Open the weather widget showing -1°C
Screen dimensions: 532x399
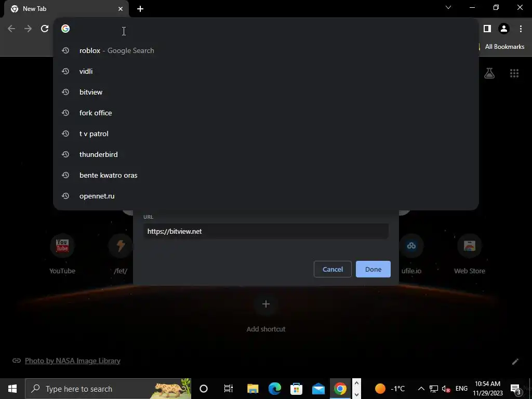[x=390, y=389]
